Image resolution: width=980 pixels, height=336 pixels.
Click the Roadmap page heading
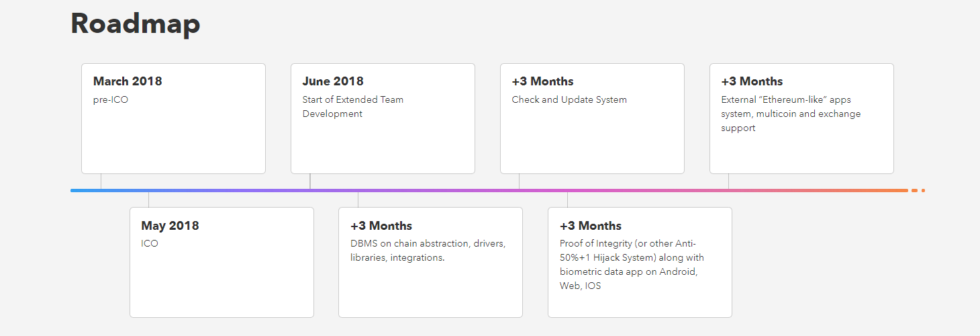pos(135,24)
